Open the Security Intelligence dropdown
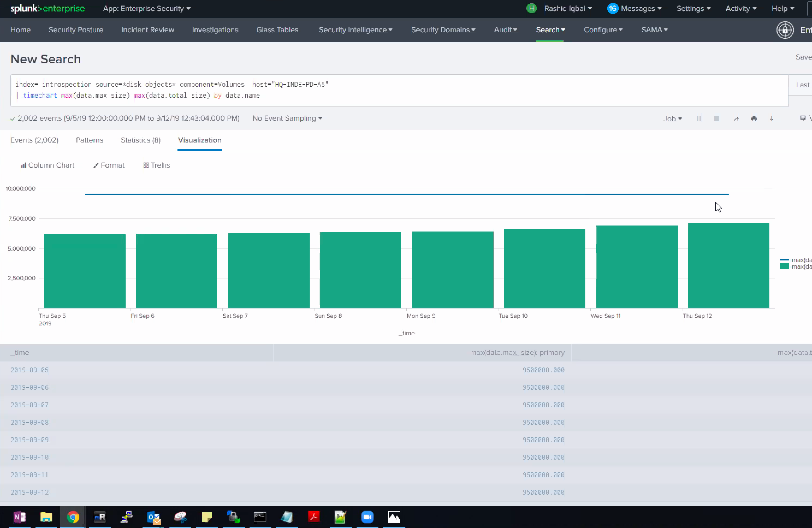This screenshot has width=812, height=528. (x=355, y=30)
